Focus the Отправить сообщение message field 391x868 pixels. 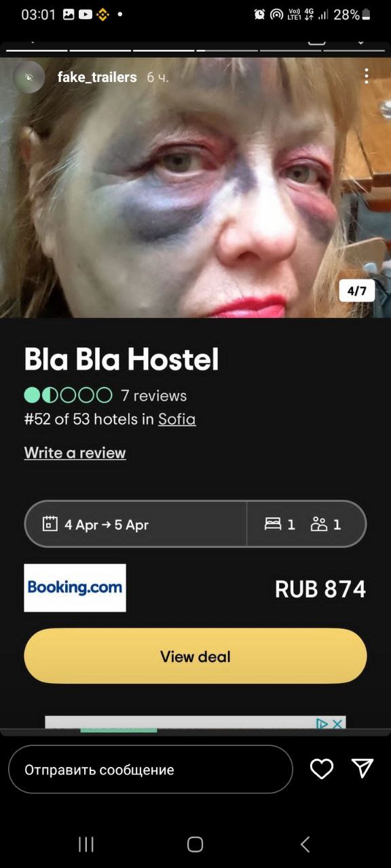151,769
